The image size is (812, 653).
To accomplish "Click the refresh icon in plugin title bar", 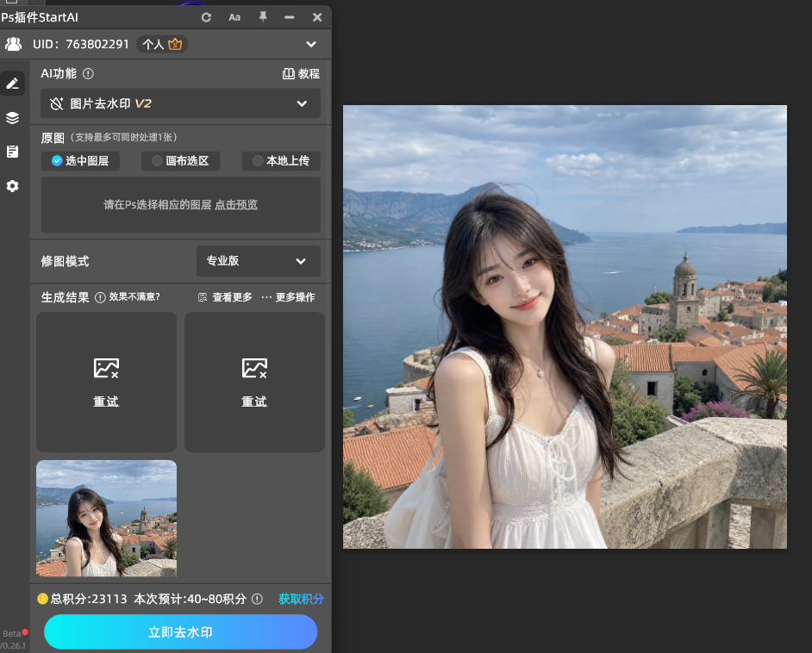I will (x=206, y=17).
